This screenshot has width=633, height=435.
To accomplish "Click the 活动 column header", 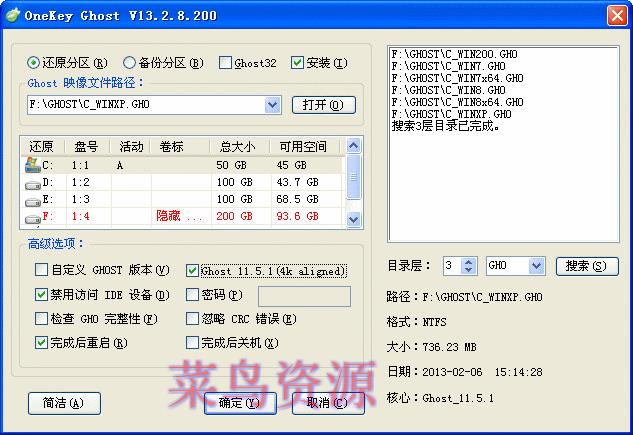I will 131,146.
